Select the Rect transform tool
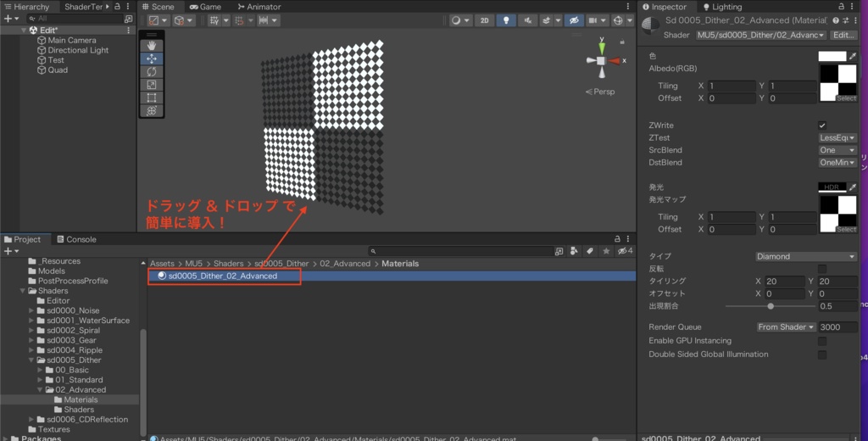868x441 pixels. (151, 98)
